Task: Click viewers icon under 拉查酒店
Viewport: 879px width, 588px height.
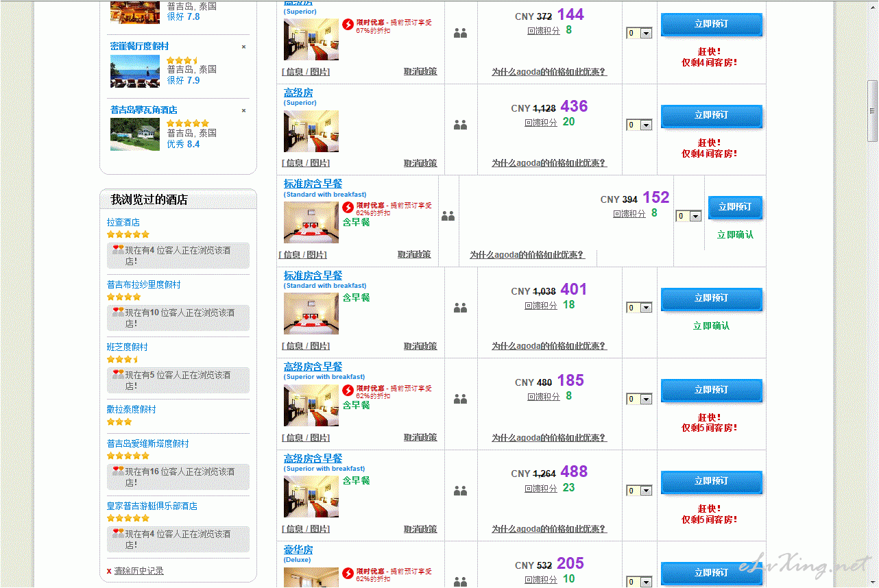Action: pyautogui.click(x=118, y=250)
